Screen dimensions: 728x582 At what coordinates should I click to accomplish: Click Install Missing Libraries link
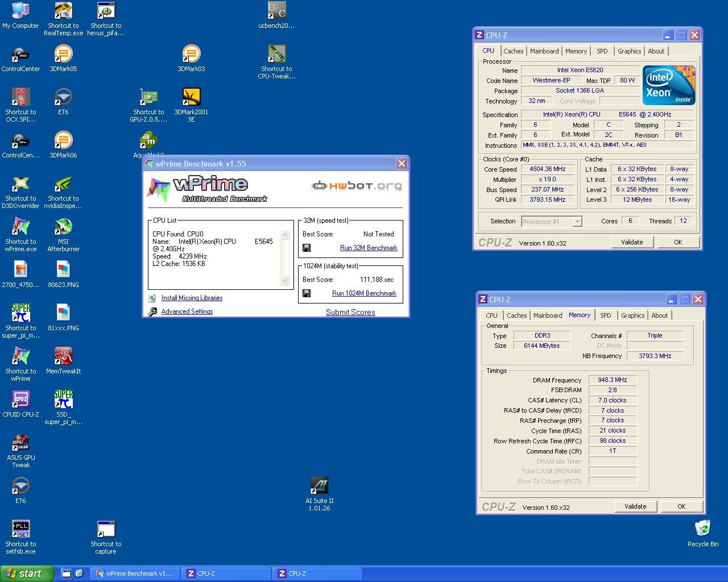192,298
